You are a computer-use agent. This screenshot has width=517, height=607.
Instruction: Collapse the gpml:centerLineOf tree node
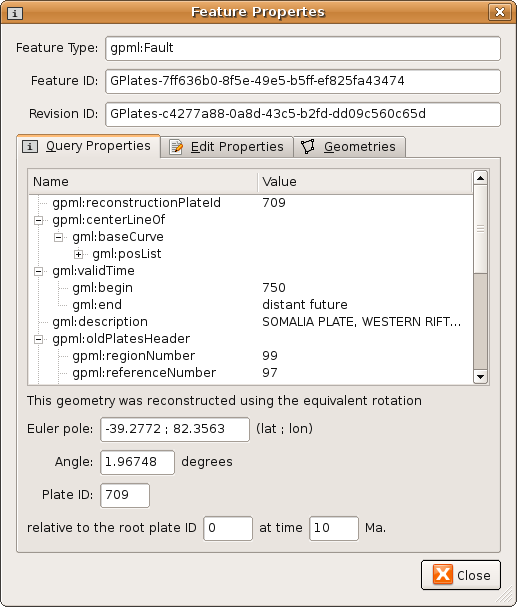(x=38, y=220)
